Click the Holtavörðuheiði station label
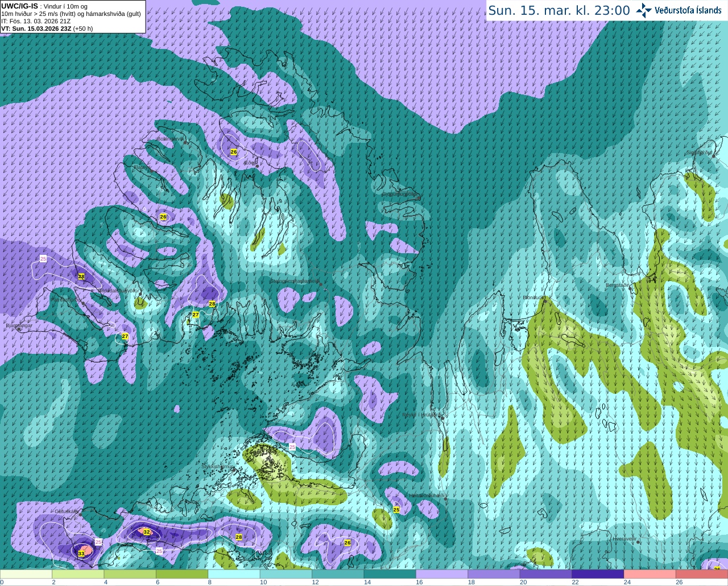Image resolution: width=728 pixels, height=586 pixels. (427, 495)
